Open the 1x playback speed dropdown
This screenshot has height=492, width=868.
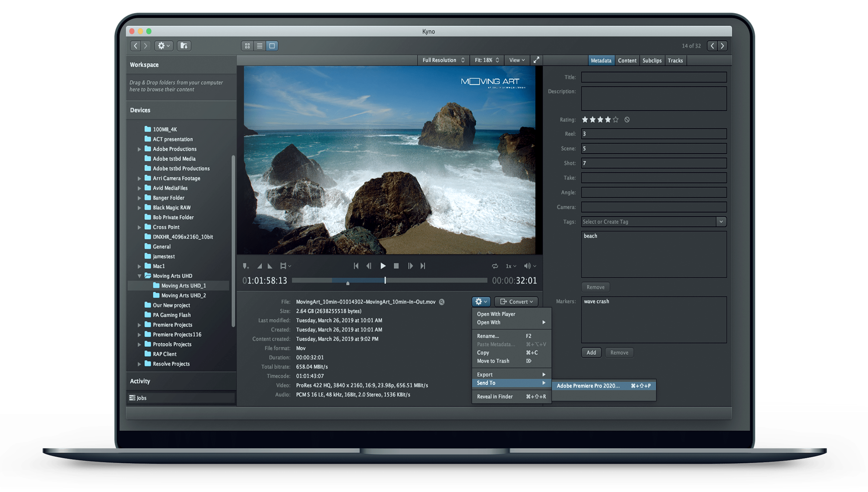click(511, 266)
